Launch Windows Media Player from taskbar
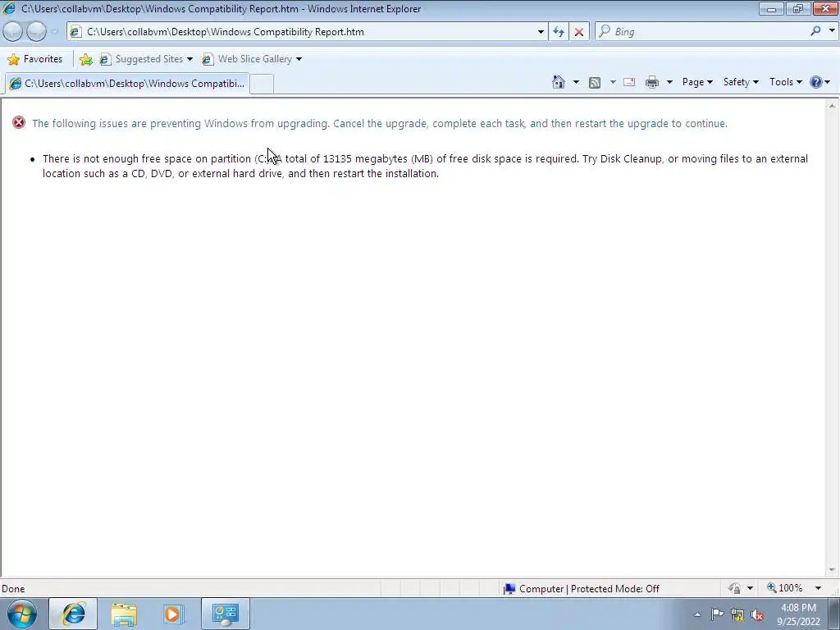This screenshot has width=840, height=630. pos(174,614)
